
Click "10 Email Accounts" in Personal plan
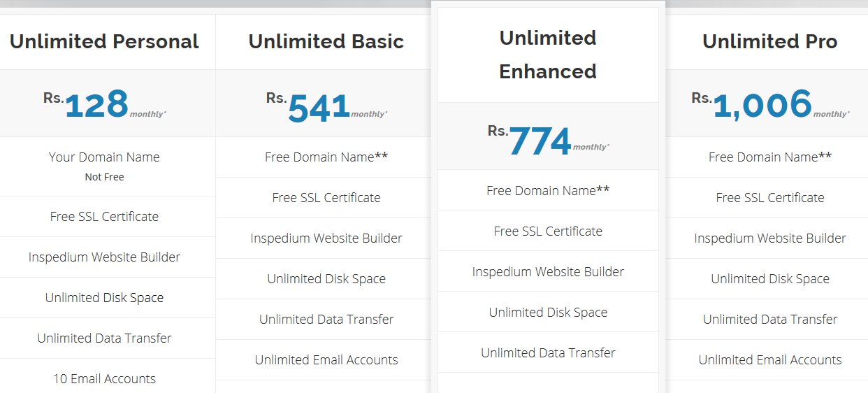(104, 379)
